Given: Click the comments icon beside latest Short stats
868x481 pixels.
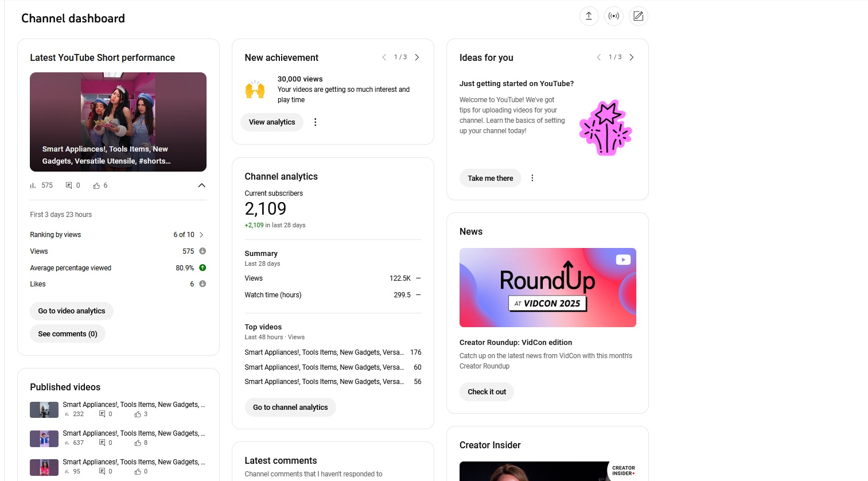Looking at the screenshot, I should (x=69, y=185).
